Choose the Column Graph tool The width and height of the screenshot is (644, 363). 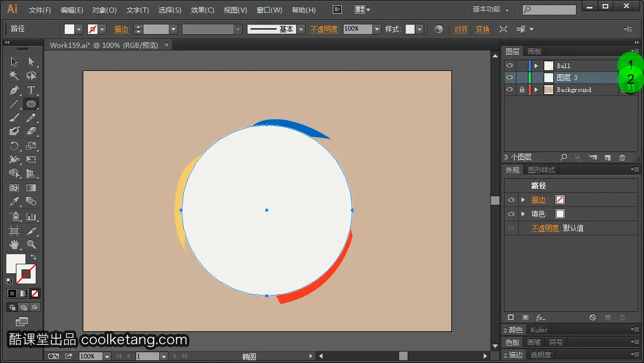click(x=31, y=216)
